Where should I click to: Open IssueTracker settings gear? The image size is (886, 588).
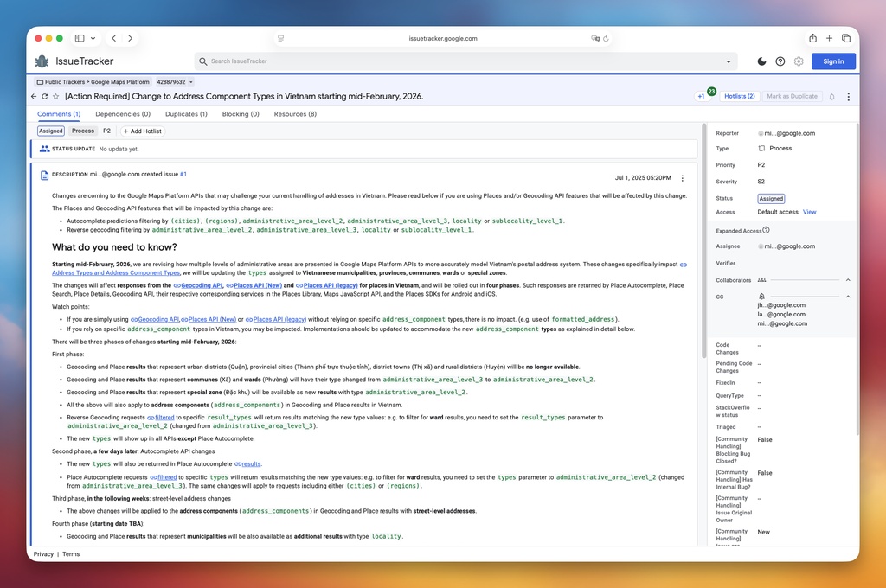click(799, 61)
